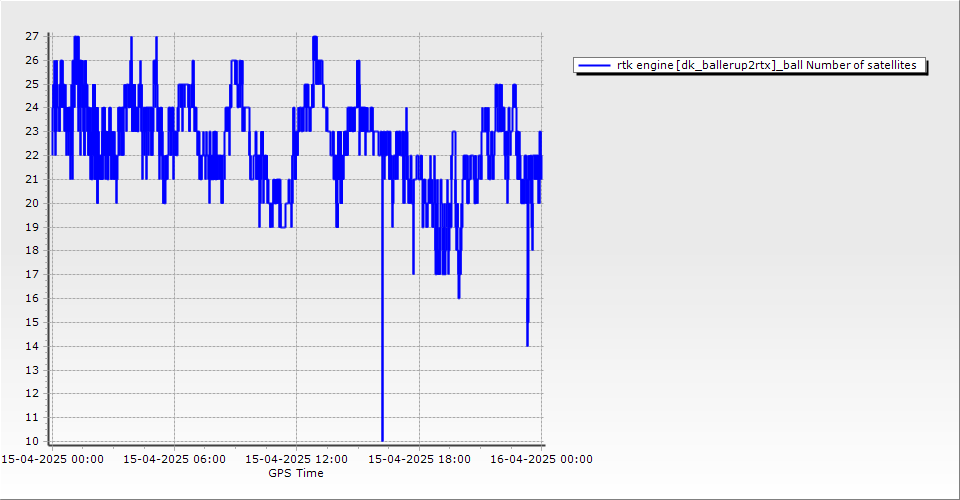The width and height of the screenshot is (960, 500).
Task: Click the y-axis value 16
Action: [x=32, y=298]
